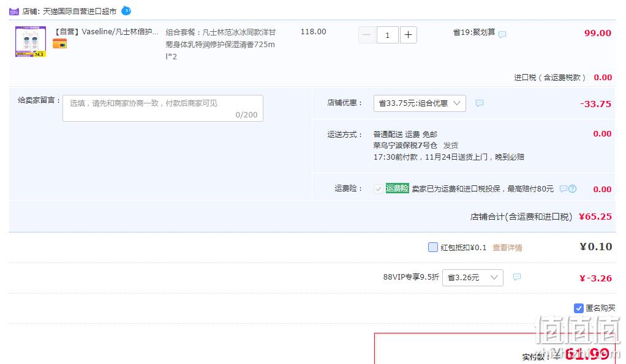
Task: Click the comment icon beside 店铺优惠 dropdown
Action: [x=480, y=103]
